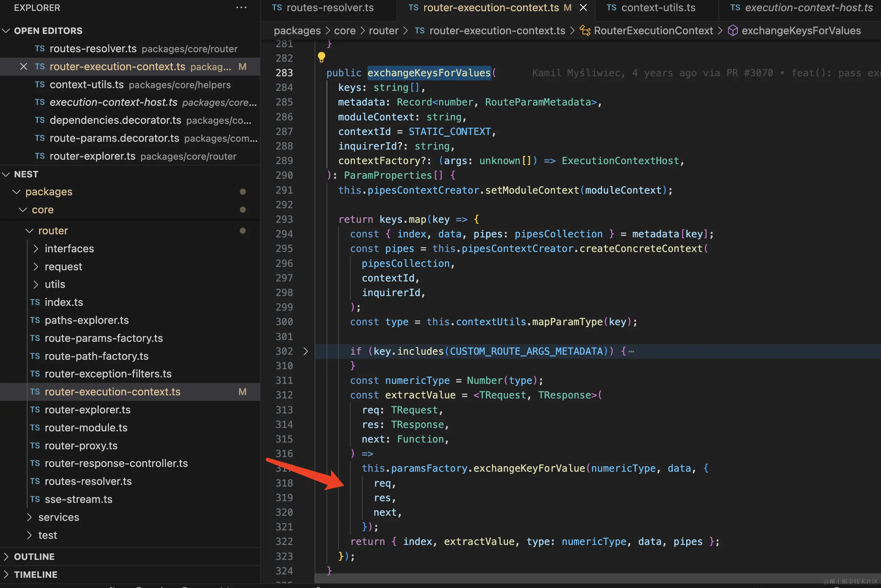Open router-explorer.ts from file tree
Image resolution: width=881 pixels, height=588 pixels.
[88, 410]
